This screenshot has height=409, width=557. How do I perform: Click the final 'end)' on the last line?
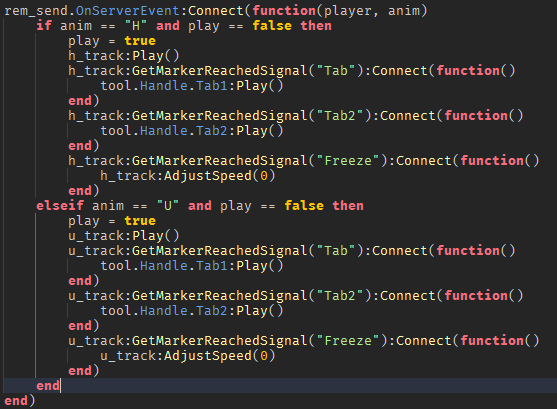tap(20, 401)
